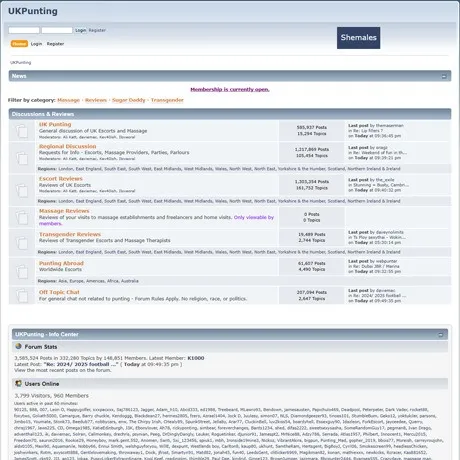Screen dimensions: 460x460
Task: Click the Users Online icon
Action: click(x=18, y=383)
